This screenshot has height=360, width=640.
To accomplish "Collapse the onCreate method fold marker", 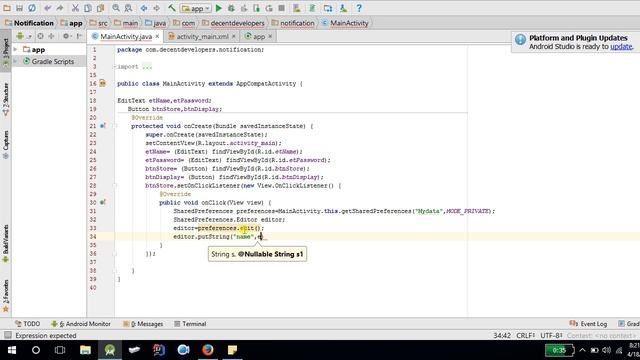I will click(115, 126).
